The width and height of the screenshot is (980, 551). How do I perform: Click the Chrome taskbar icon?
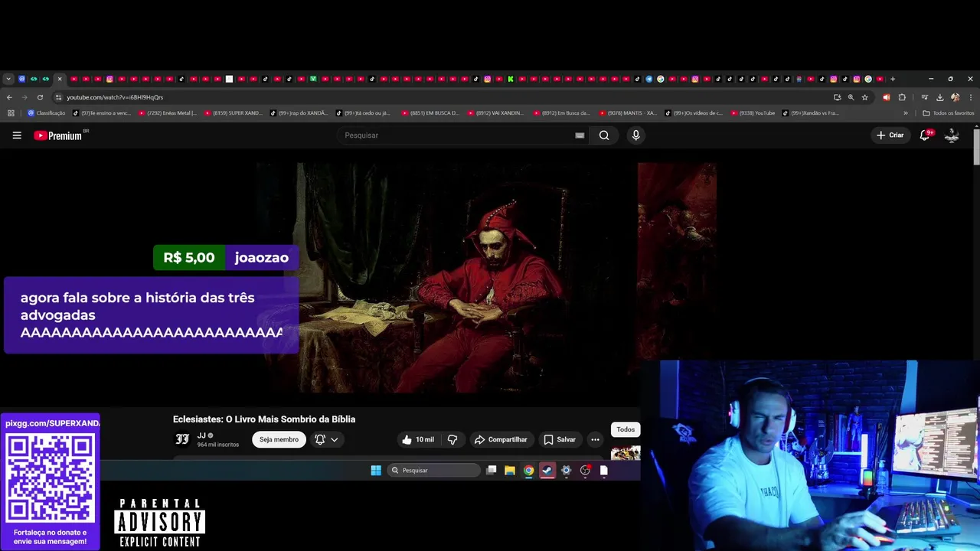click(528, 470)
